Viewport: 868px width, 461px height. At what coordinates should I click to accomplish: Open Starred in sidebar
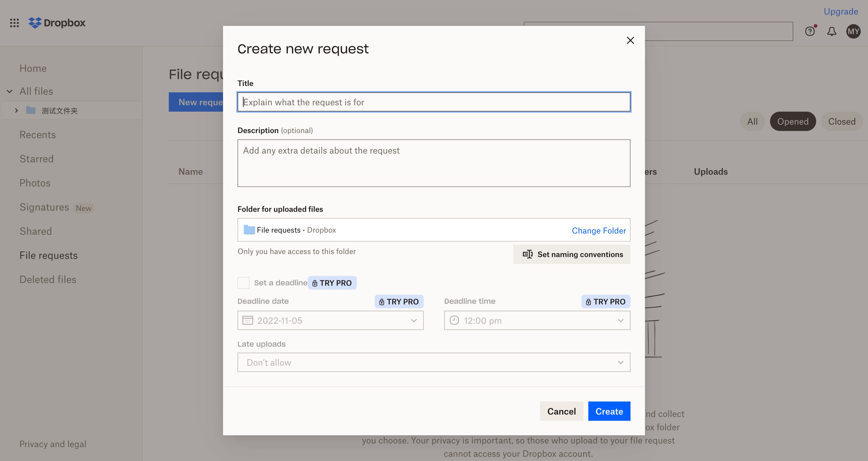pos(36,159)
